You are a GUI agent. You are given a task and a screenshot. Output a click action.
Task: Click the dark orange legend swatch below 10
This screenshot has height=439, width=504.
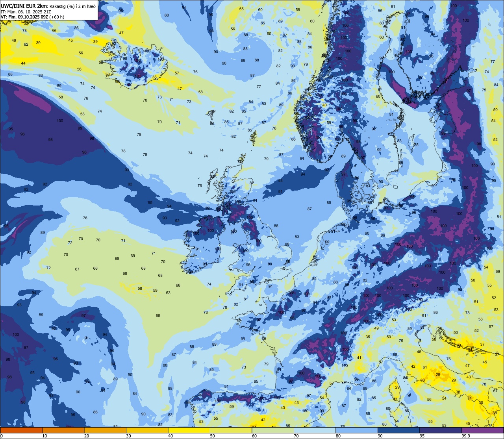point(21,430)
